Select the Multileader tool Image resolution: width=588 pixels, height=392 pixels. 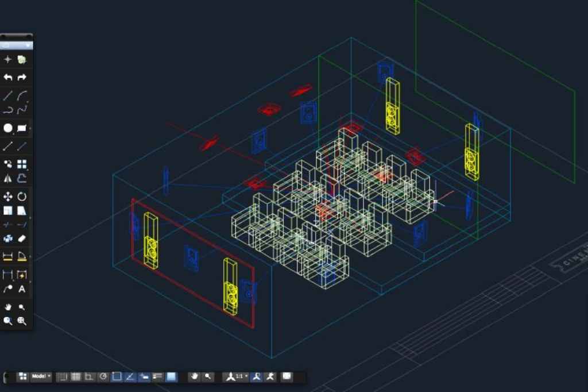click(x=8, y=289)
